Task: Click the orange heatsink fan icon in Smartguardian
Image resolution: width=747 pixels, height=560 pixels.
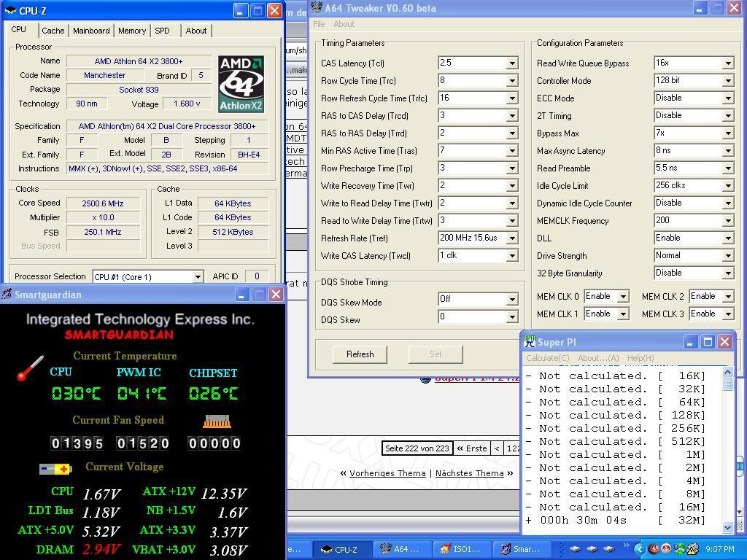Action: pyautogui.click(x=217, y=421)
